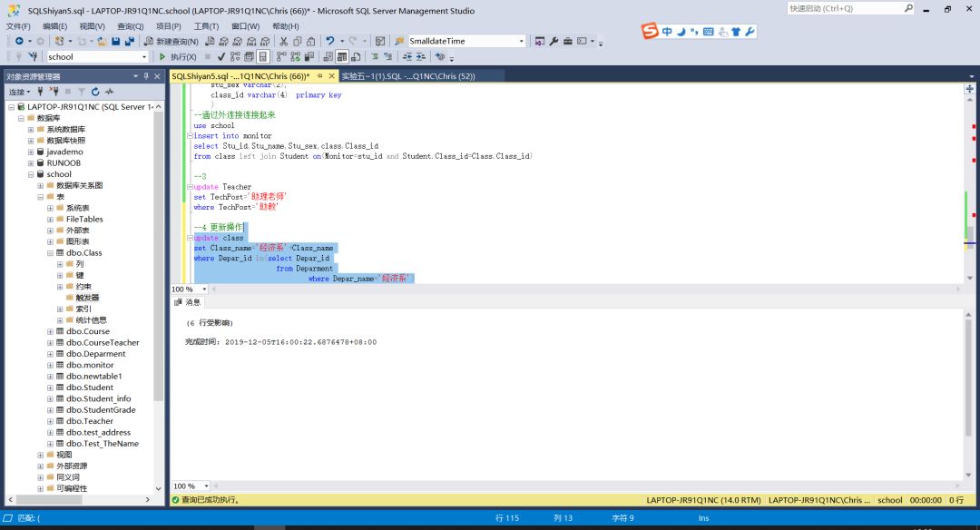Click the Sogou input method S logo
This screenshot has height=530, width=980.
click(651, 32)
